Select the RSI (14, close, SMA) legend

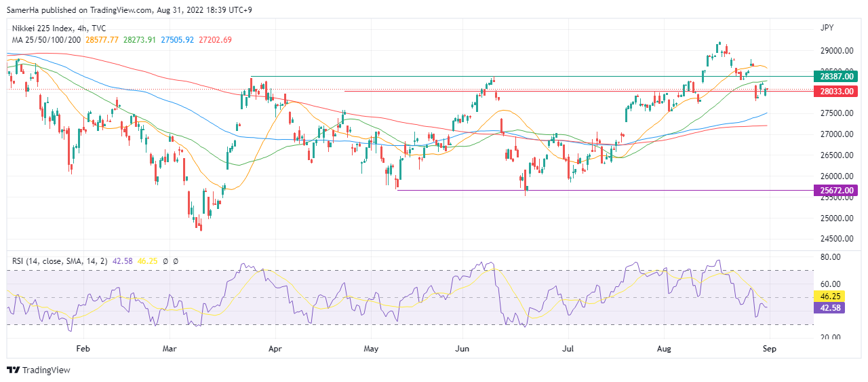62,261
